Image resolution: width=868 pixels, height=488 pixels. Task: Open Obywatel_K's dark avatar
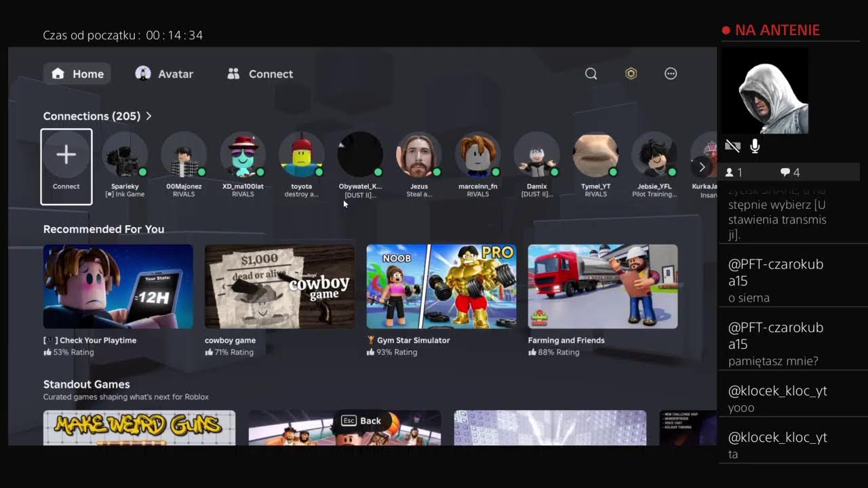(x=360, y=155)
